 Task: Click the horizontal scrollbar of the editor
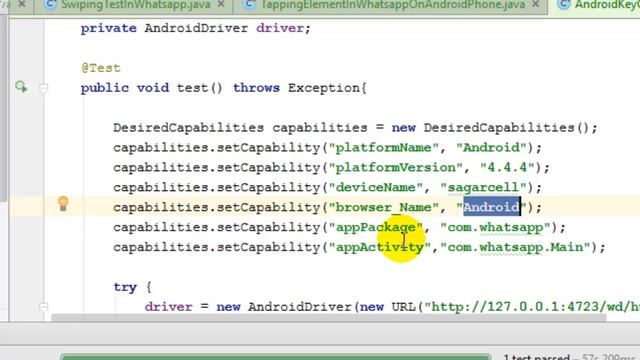[329, 318]
